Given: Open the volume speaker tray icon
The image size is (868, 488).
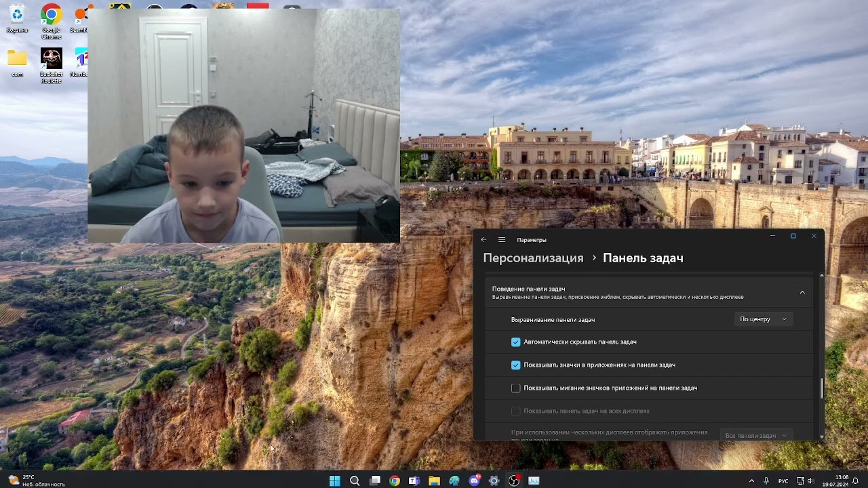Looking at the screenshot, I should pyautogui.click(x=810, y=481).
